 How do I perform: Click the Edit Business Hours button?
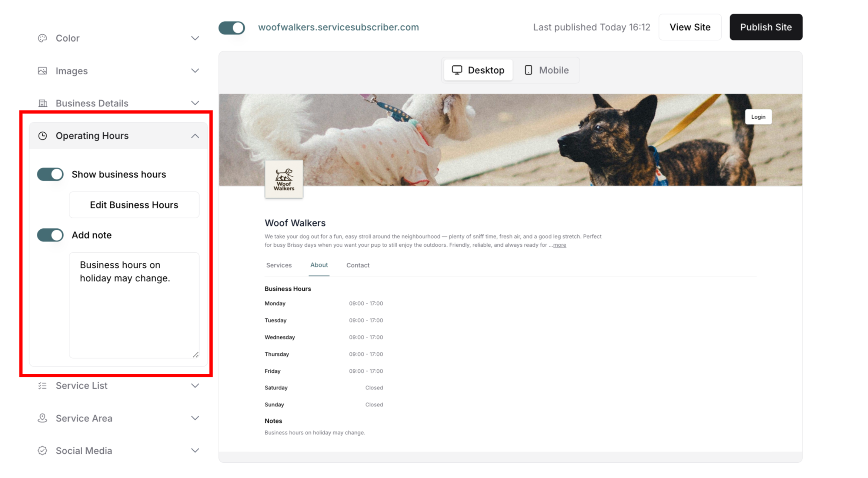pos(134,205)
